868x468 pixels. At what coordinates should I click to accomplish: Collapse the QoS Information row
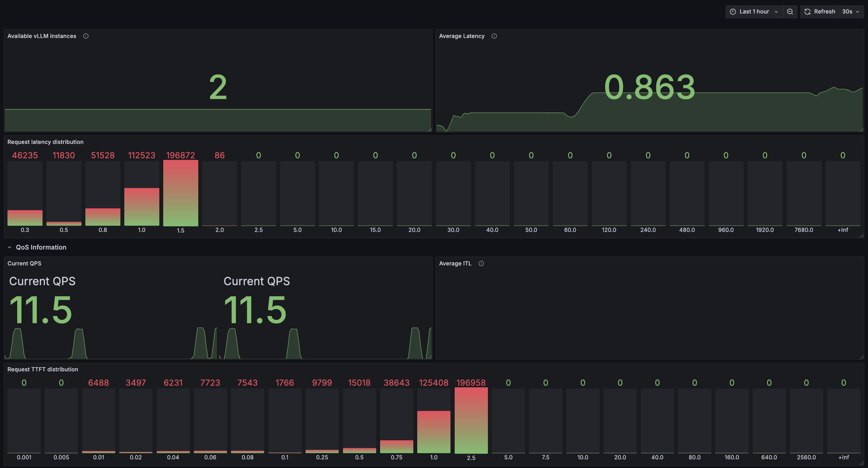(x=37, y=247)
